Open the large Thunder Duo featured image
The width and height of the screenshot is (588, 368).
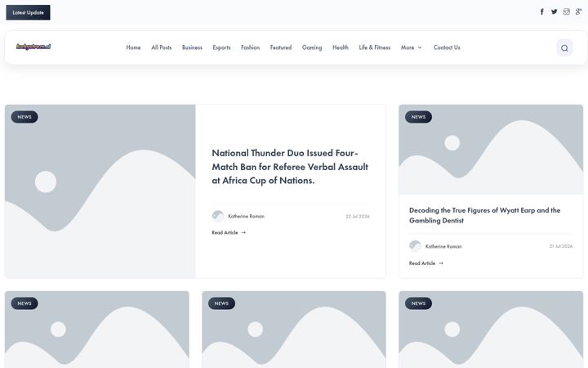[x=100, y=191]
